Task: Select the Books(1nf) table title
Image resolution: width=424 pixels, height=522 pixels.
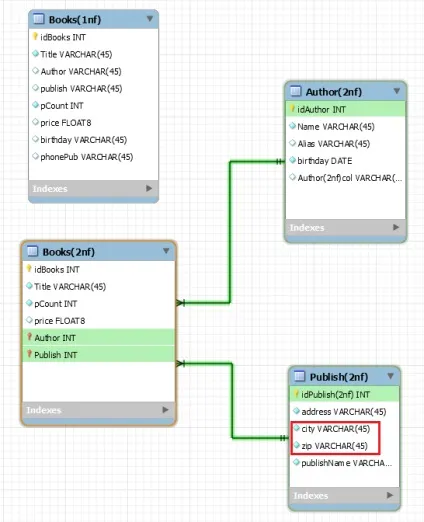Action: click(x=75, y=20)
